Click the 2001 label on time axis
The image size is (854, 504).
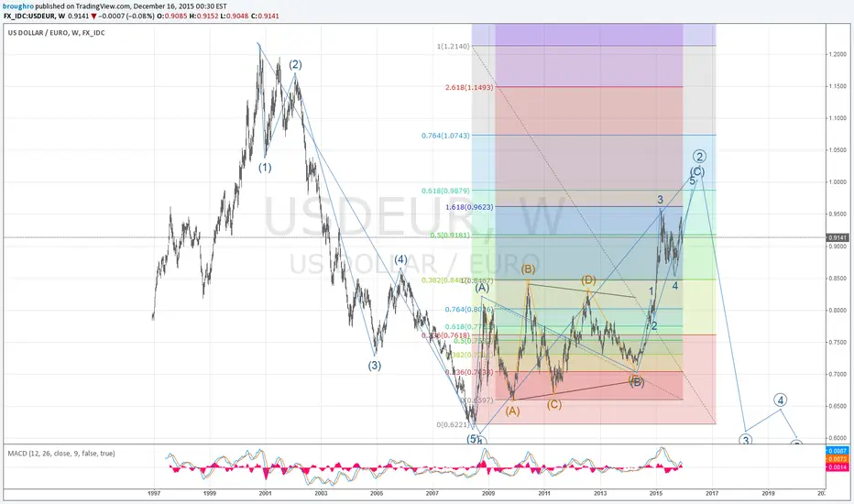(x=265, y=493)
